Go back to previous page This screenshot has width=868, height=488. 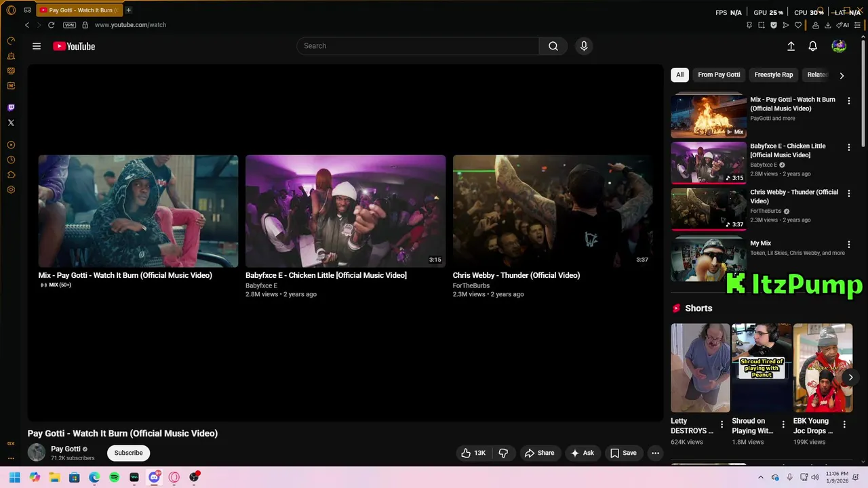[27, 25]
